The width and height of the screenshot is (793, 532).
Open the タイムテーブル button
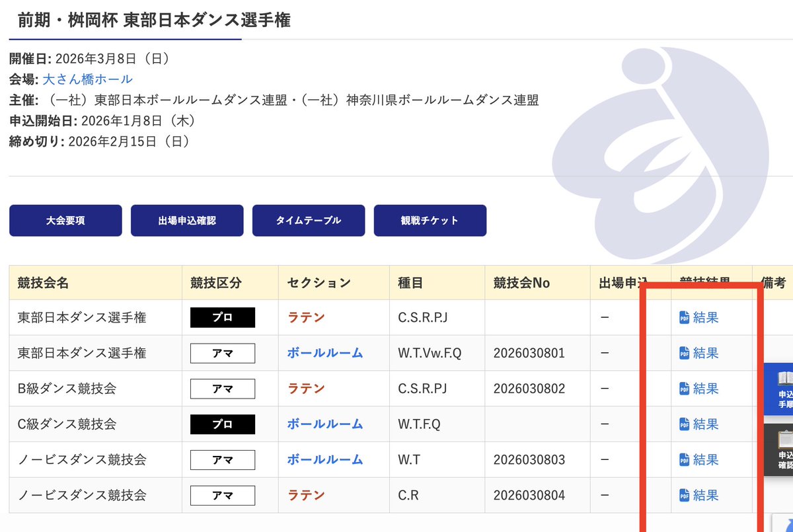pos(309,221)
